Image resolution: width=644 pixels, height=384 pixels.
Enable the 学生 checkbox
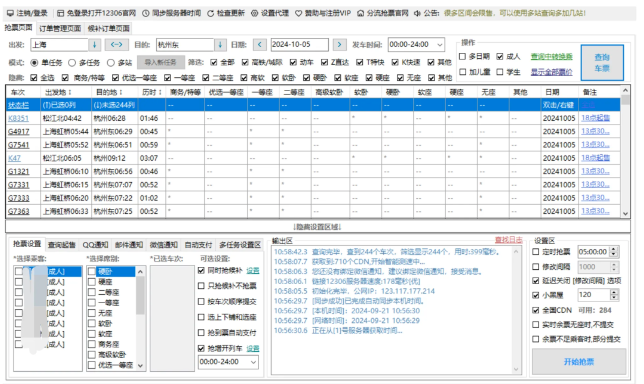pyautogui.click(x=500, y=72)
